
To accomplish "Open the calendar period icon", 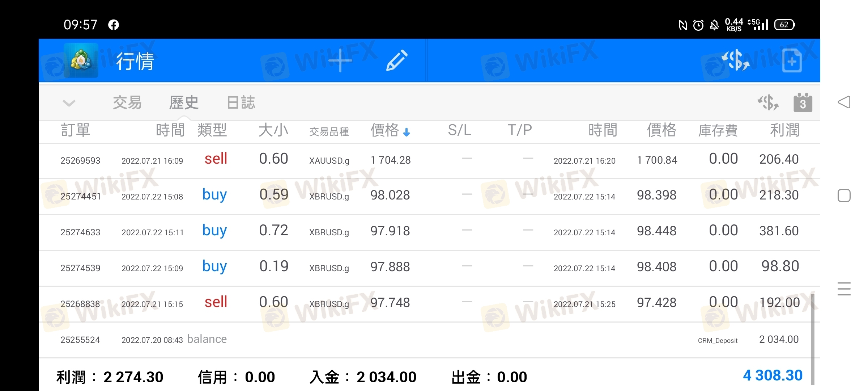I will pos(803,103).
